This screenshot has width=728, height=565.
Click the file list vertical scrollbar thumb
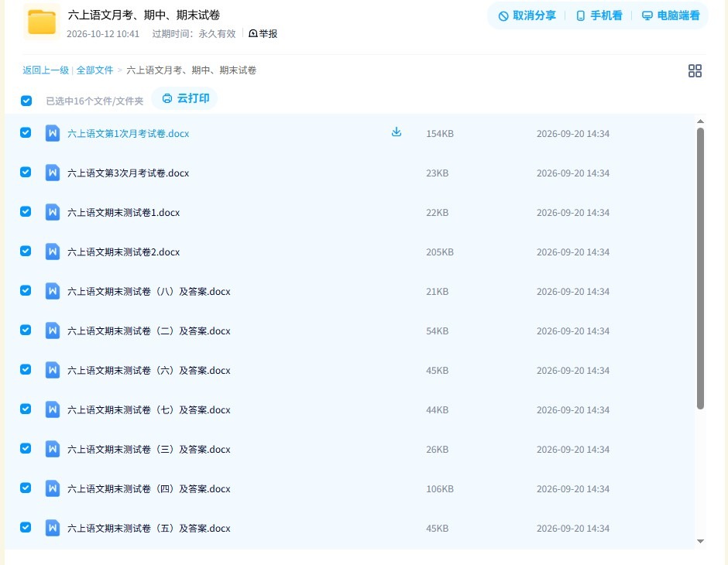[700, 269]
